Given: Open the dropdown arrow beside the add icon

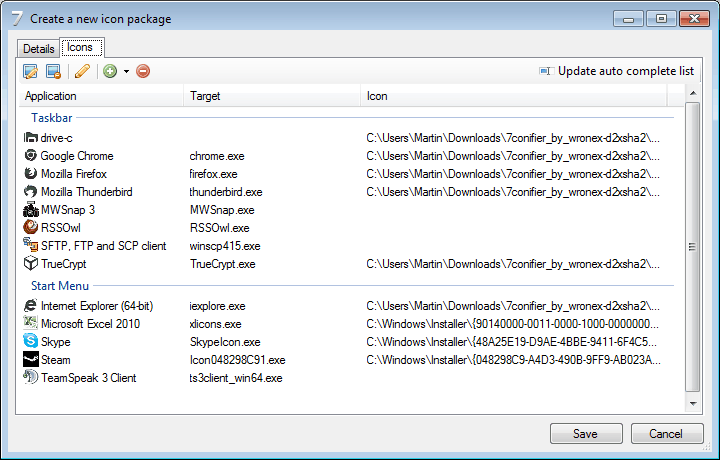Looking at the screenshot, I should pyautogui.click(x=126, y=72).
